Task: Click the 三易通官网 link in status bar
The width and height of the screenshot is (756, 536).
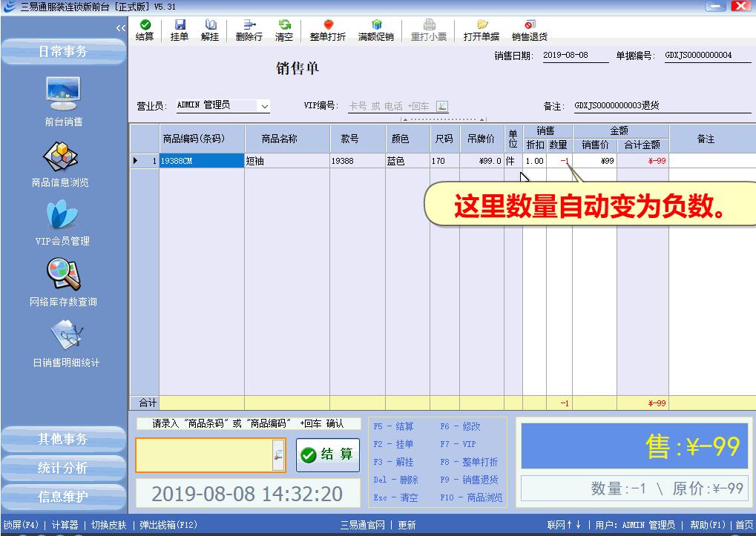Action: 362,525
